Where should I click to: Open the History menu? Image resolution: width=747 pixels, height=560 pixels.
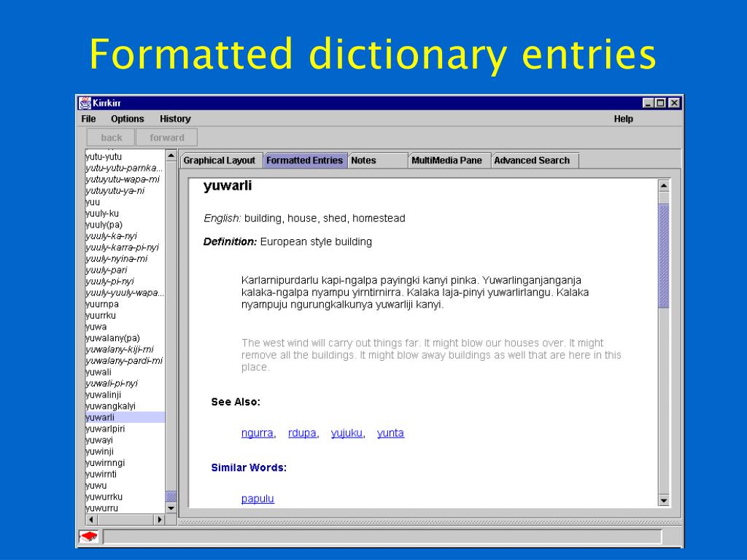click(x=175, y=119)
